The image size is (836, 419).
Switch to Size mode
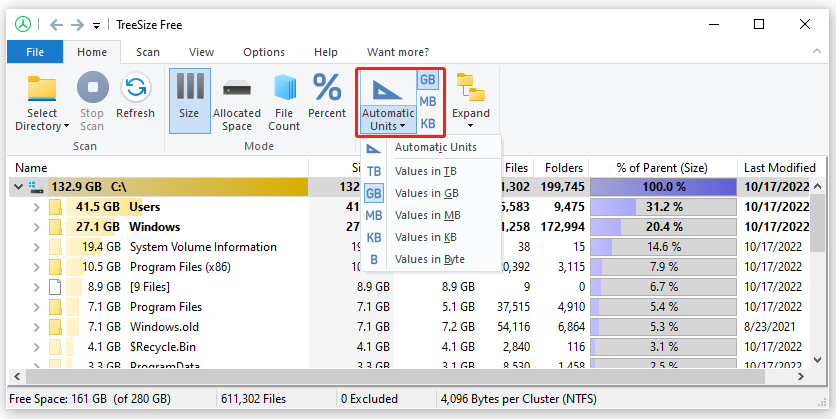[x=189, y=101]
